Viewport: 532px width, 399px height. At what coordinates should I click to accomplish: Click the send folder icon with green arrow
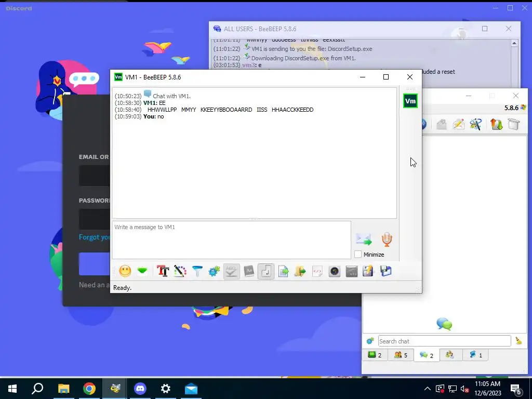[x=300, y=271]
